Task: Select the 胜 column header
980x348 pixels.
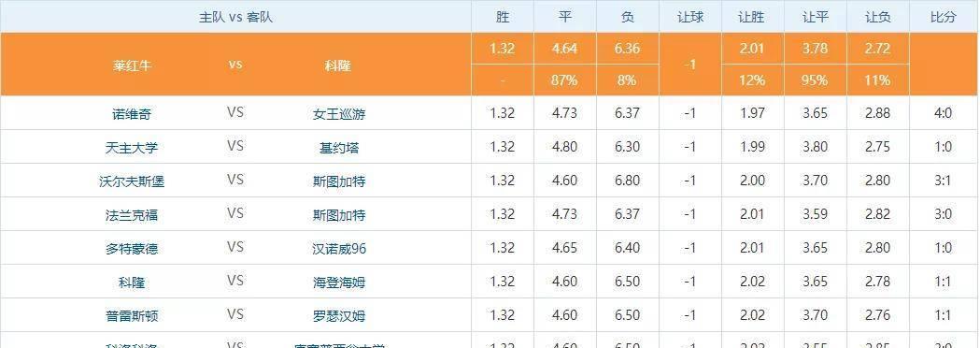Action: (x=503, y=17)
